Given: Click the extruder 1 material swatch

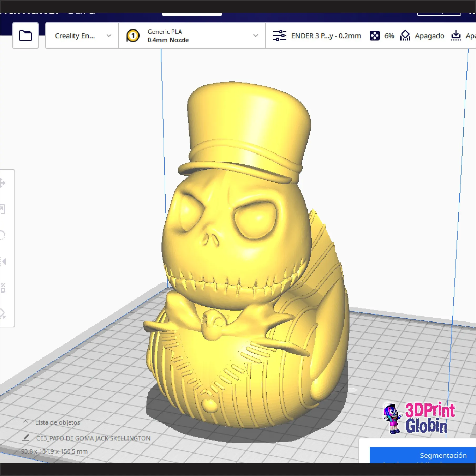Looking at the screenshot, I should 134,36.
